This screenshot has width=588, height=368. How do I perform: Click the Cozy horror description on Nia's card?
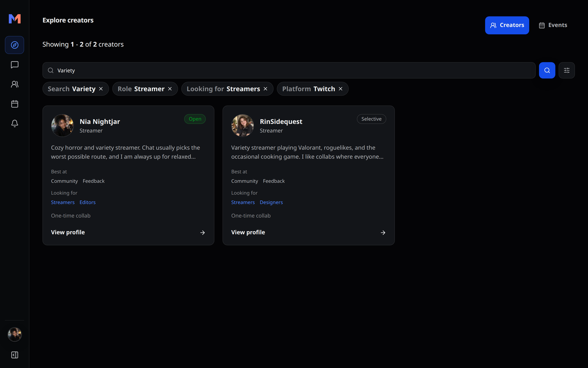point(126,152)
